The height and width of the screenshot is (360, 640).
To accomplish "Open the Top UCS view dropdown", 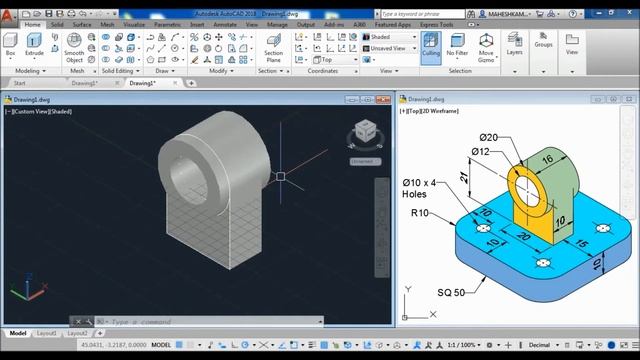I will [336, 60].
